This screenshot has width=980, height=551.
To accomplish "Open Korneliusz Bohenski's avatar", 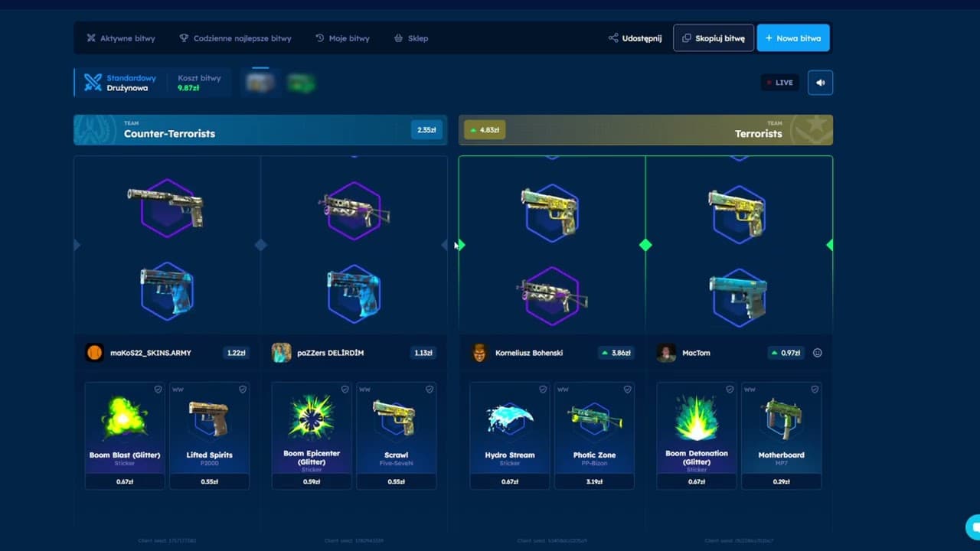I will (x=479, y=353).
